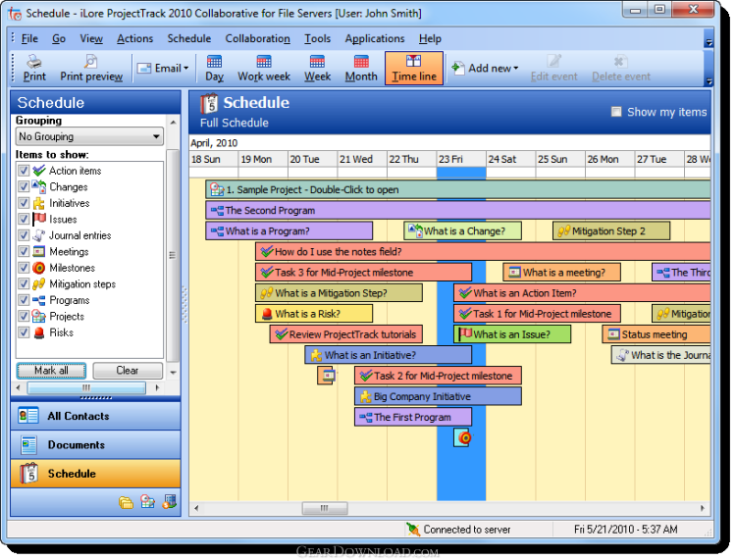The width and height of the screenshot is (736, 560).
Task: Uncheck the Milestones checkbox
Action: (24, 268)
